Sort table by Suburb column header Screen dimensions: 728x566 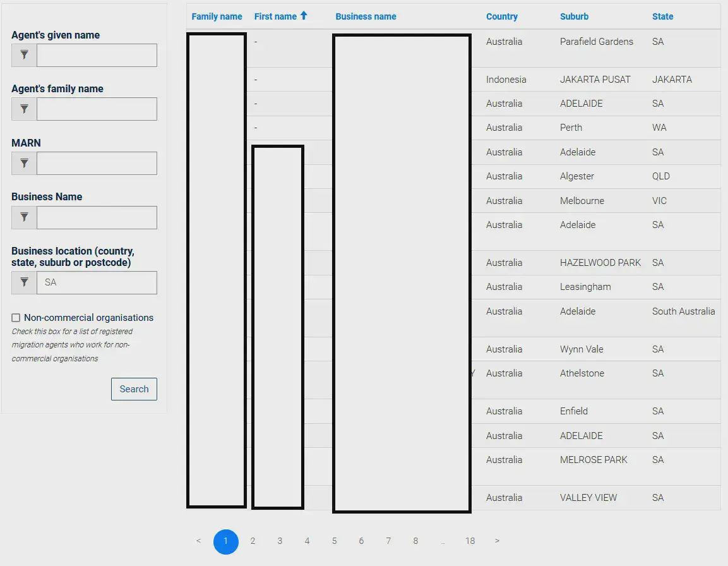pos(574,16)
